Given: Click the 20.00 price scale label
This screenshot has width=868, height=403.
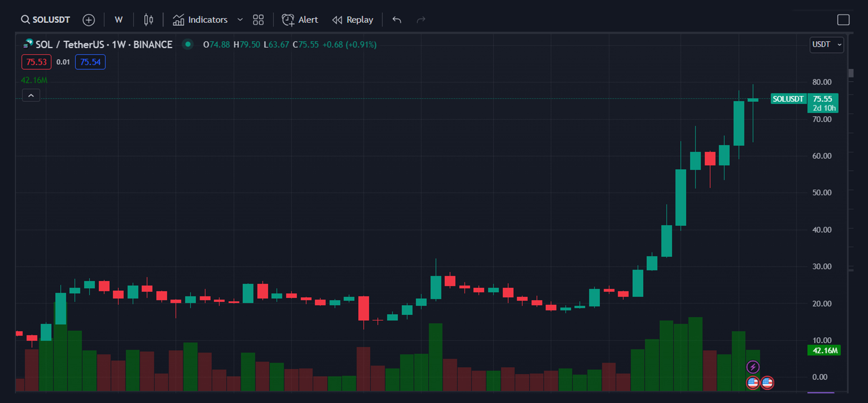Looking at the screenshot, I should pyautogui.click(x=822, y=303).
